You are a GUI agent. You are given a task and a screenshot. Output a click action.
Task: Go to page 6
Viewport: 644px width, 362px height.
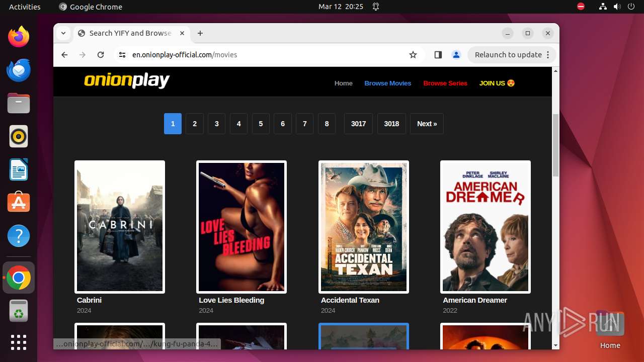click(283, 124)
